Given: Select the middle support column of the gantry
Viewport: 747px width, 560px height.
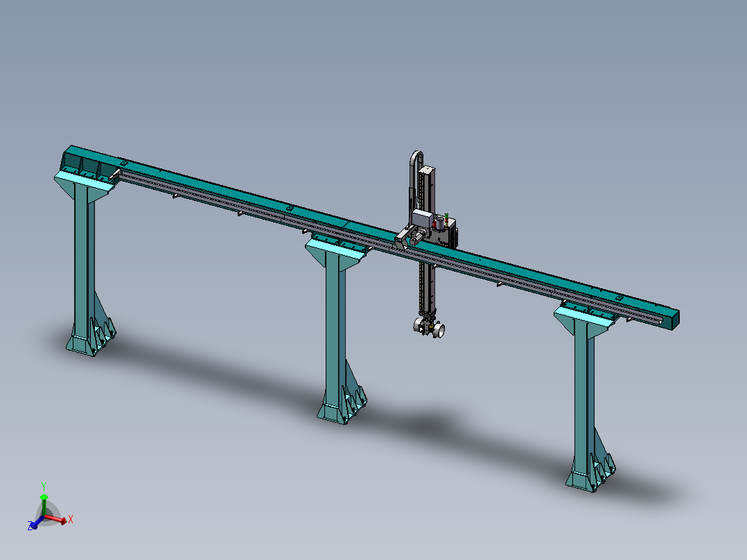Looking at the screenshot, I should [336, 329].
